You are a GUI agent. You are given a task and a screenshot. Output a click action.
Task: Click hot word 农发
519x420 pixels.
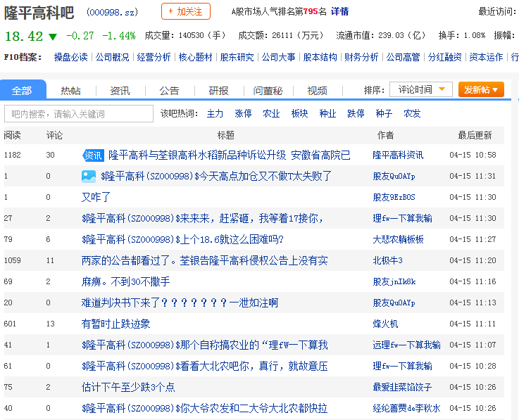pyautogui.click(x=412, y=114)
